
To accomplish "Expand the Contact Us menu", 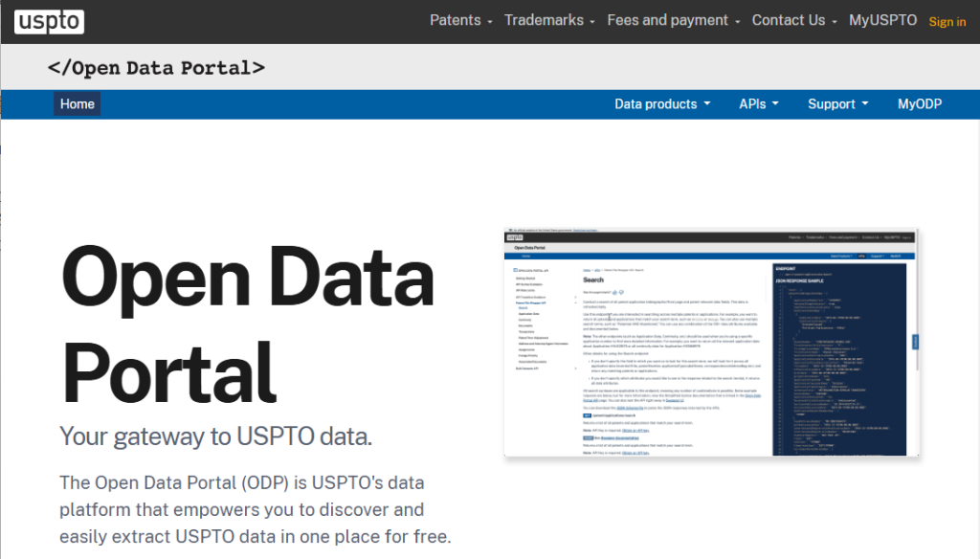I will (x=793, y=20).
